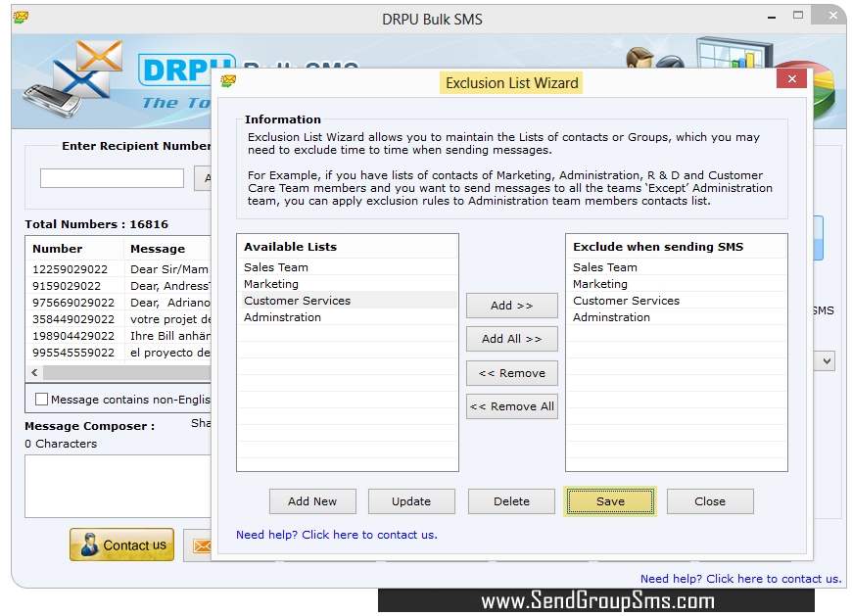Click the << Remove button
Screen dimensions: 852x616
512,373
